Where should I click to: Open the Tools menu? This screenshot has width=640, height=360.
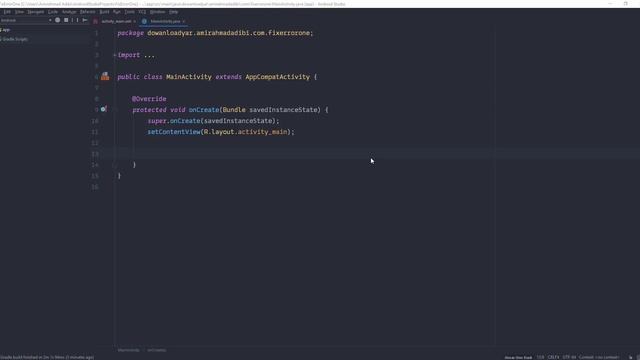click(x=129, y=12)
